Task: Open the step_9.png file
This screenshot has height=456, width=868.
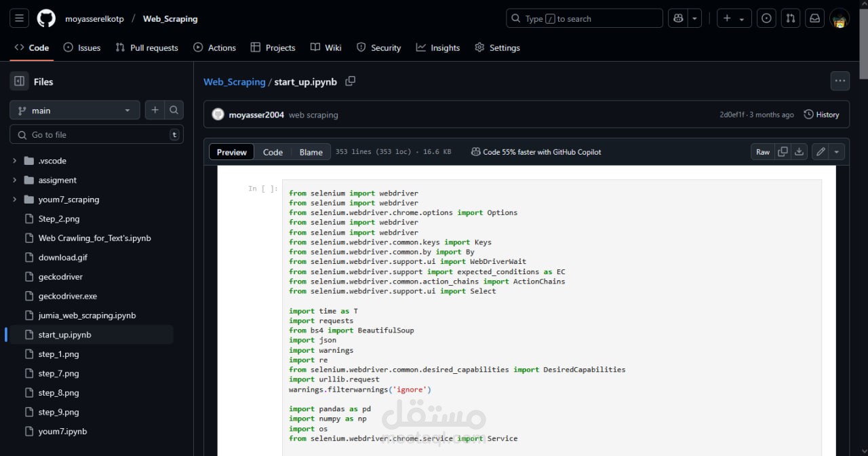Action: point(59,412)
